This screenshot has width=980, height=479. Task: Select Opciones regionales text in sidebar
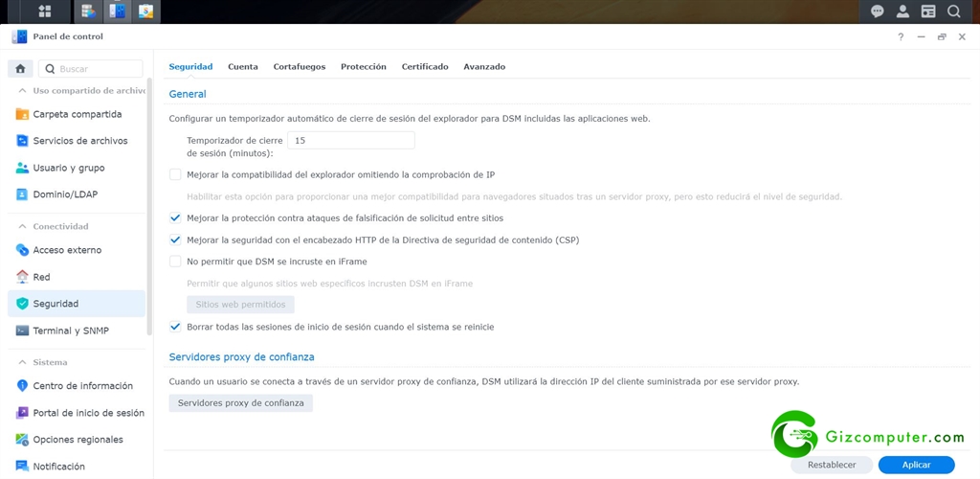tap(78, 439)
